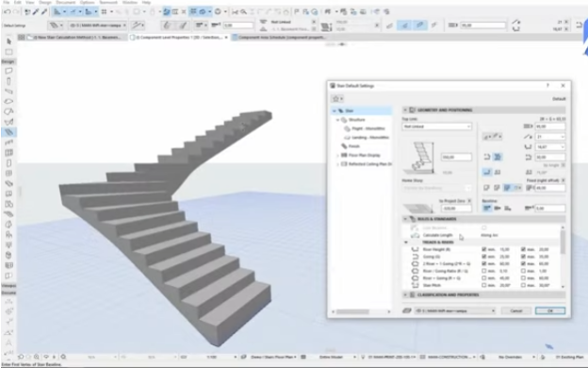Enable Riser / Going Ratio max. checkbox
Screen dimensions: 588x368
[x=523, y=271]
